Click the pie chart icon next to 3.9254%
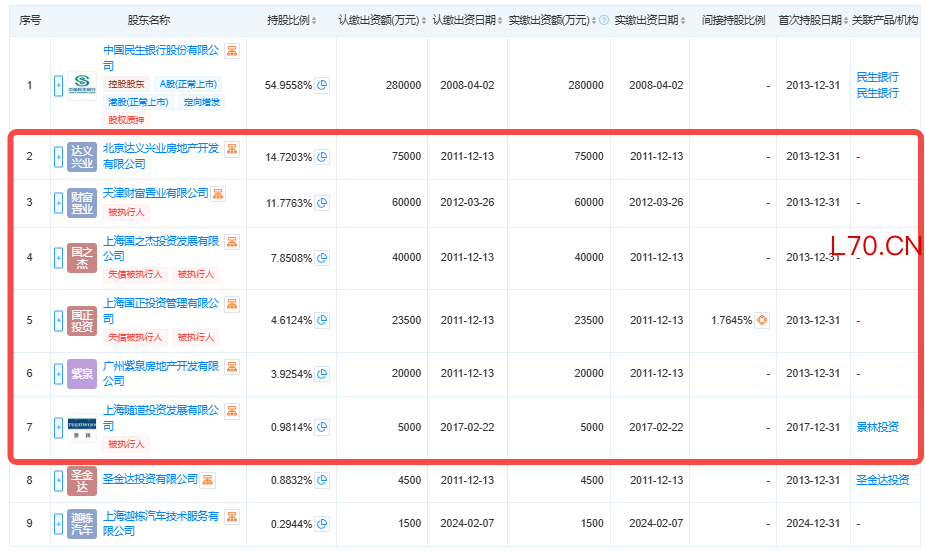This screenshot has width=926, height=552. (x=322, y=374)
